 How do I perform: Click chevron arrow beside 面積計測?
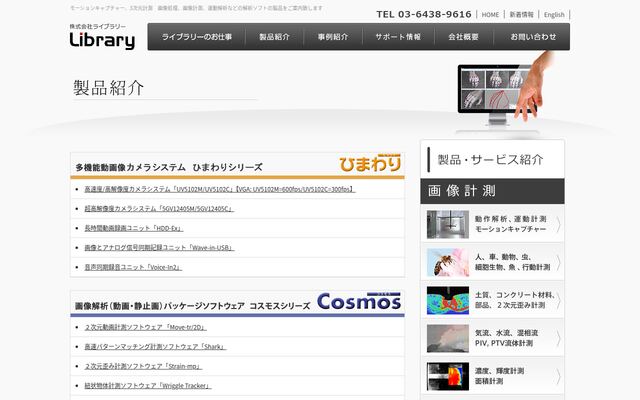click(559, 376)
